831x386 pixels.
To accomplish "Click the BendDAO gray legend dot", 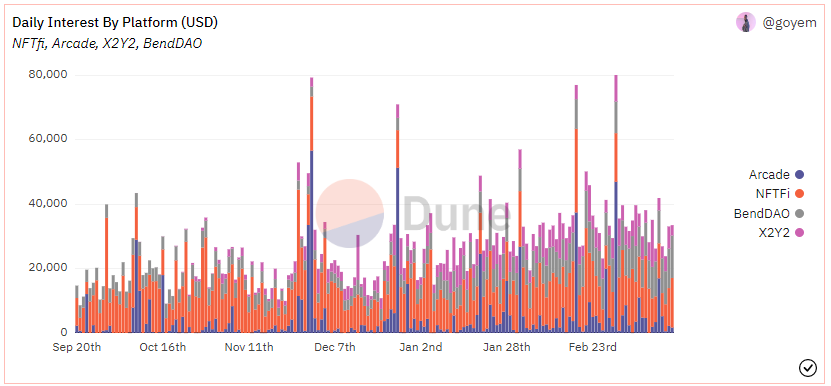I will coord(800,214).
